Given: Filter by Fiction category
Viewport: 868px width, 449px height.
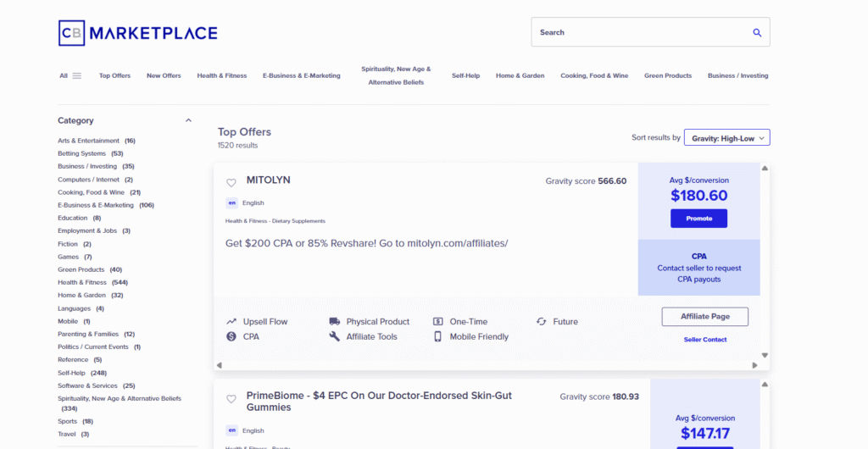Looking at the screenshot, I should click(x=75, y=244).
